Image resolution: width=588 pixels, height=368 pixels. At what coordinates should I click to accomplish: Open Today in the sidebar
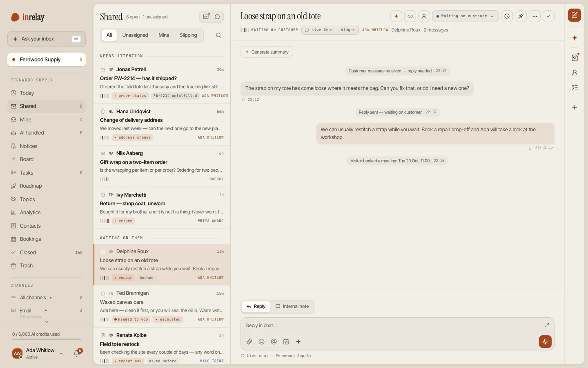click(47, 93)
